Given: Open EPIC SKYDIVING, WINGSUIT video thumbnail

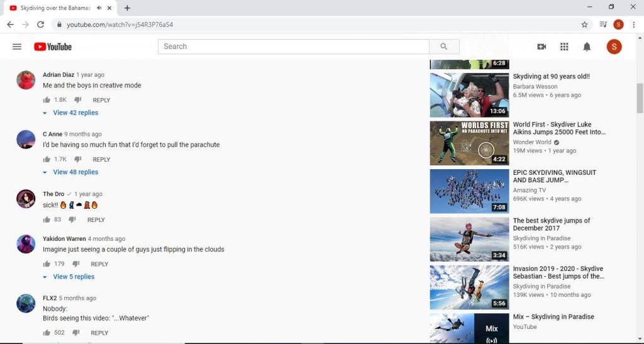Looking at the screenshot, I should click(469, 191).
